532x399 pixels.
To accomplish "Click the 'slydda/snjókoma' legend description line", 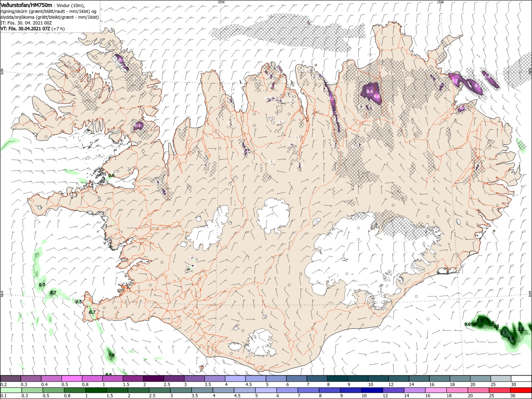I will click(49, 17).
